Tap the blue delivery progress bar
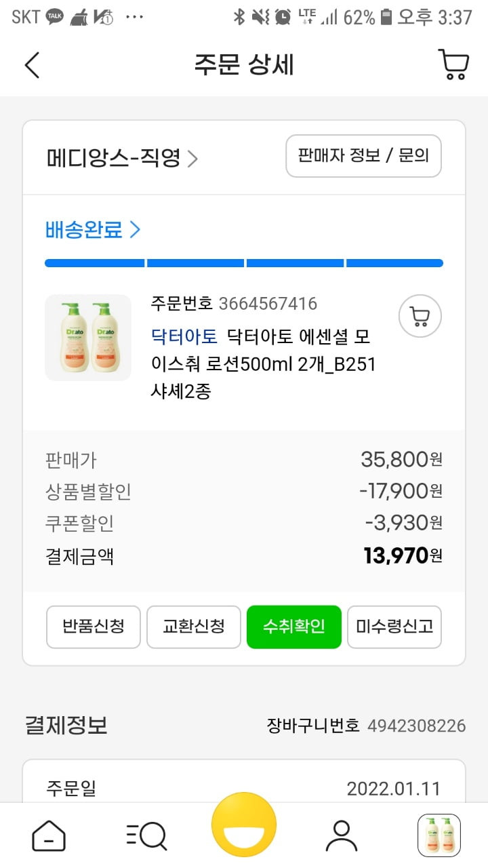The image size is (488, 868). click(x=244, y=263)
